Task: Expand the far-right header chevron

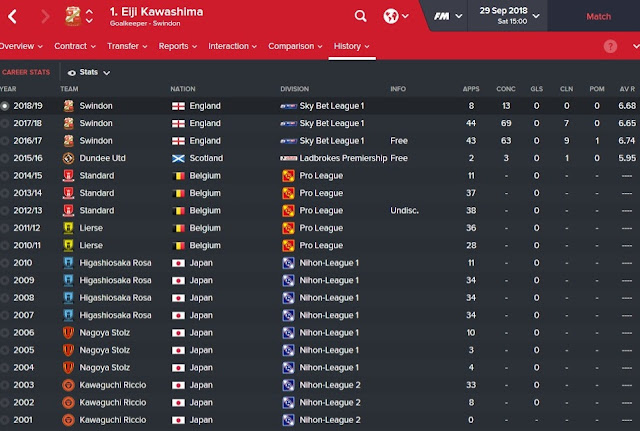Action: click(x=636, y=47)
